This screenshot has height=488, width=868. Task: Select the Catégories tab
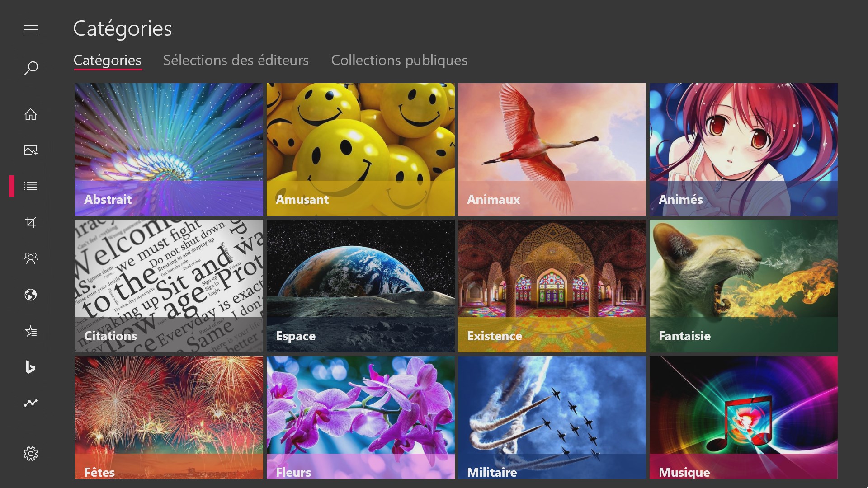click(x=108, y=60)
